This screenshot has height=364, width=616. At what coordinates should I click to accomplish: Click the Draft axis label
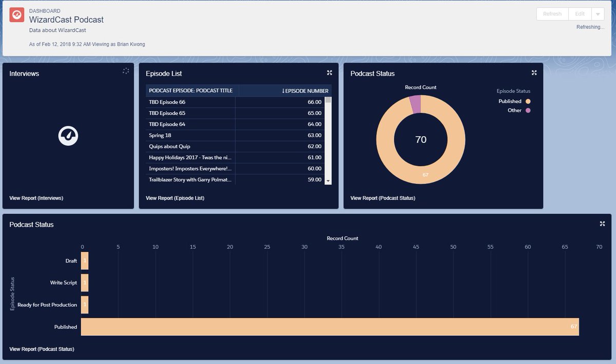pos(71,261)
